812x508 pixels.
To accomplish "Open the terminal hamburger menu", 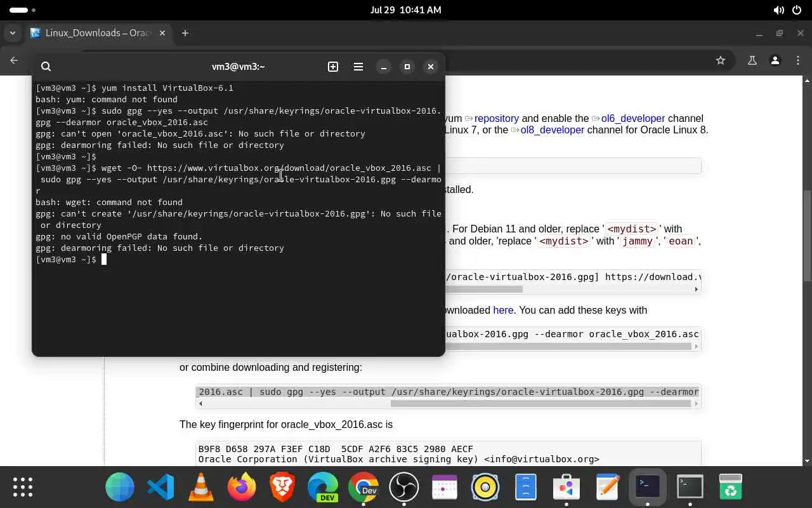I will (358, 66).
